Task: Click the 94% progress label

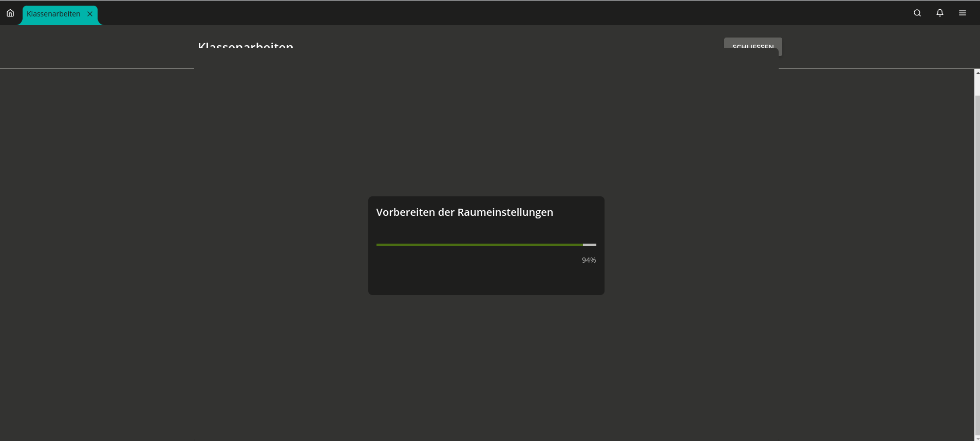Action: coord(589,260)
